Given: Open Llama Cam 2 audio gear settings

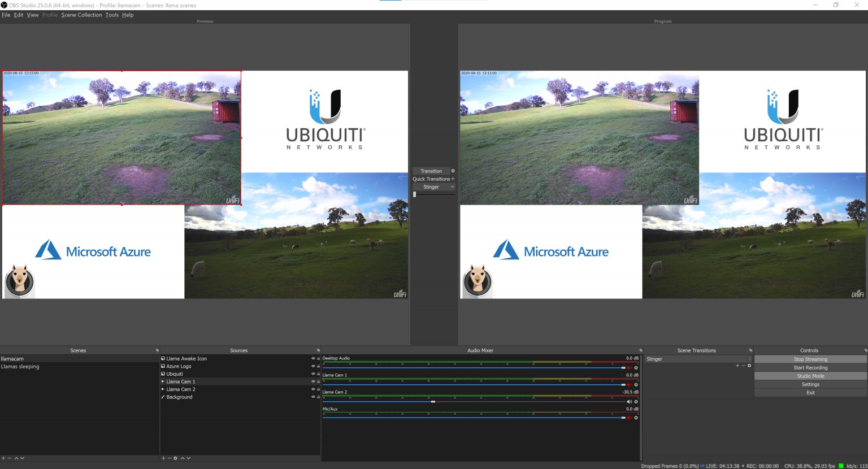Looking at the screenshot, I should (636, 402).
